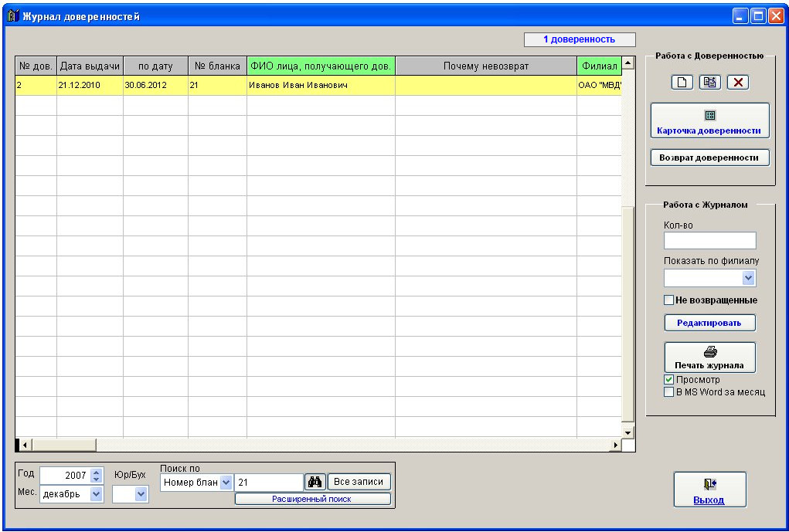789x532 pixels.
Task: Click the Журнал доверенностей title bar icon
Action: (13, 16)
